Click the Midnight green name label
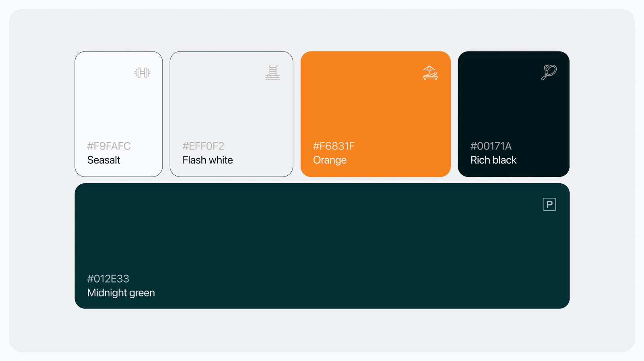The width and height of the screenshot is (644, 361). pyautogui.click(x=121, y=293)
